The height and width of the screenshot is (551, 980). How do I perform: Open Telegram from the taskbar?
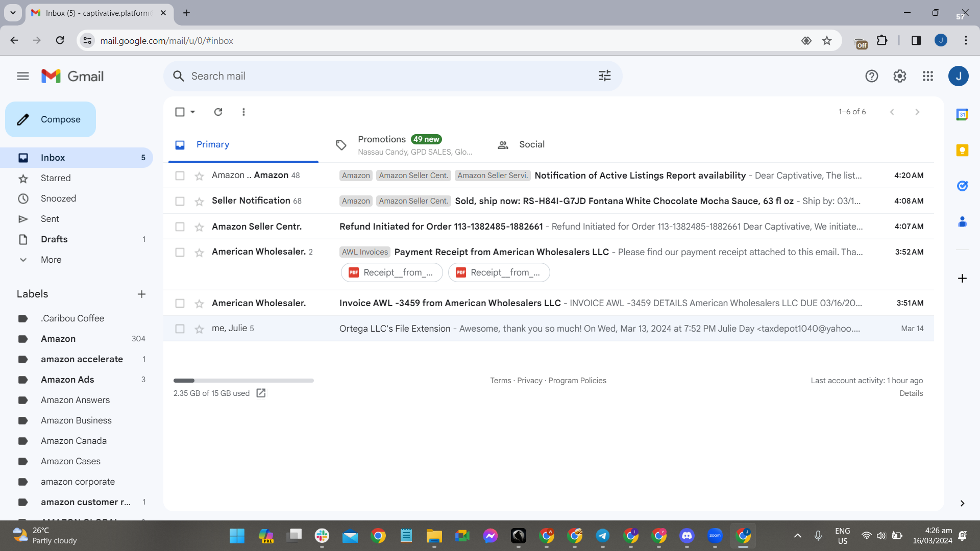point(602,536)
